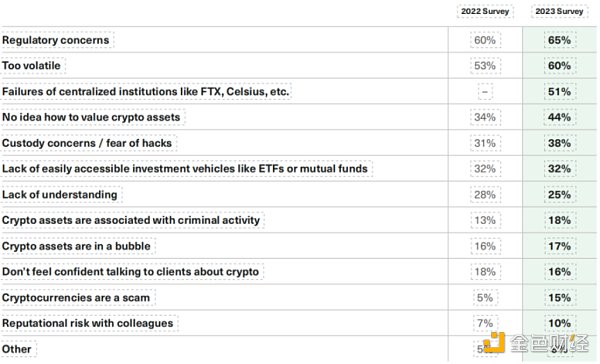Select the FTX, Celsius failures row label

coord(145,91)
